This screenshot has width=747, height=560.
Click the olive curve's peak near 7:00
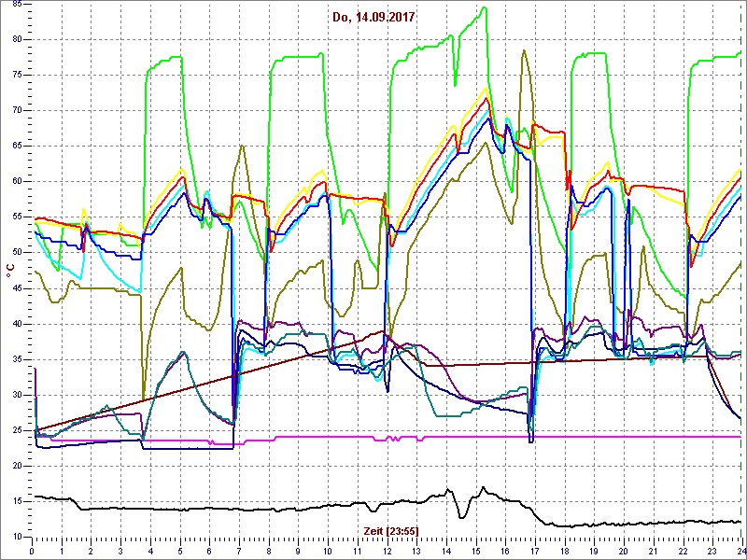point(243,146)
